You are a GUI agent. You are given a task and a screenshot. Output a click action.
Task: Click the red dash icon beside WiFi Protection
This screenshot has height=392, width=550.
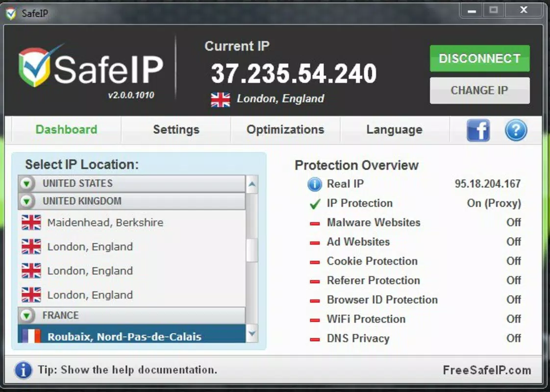pyautogui.click(x=315, y=320)
